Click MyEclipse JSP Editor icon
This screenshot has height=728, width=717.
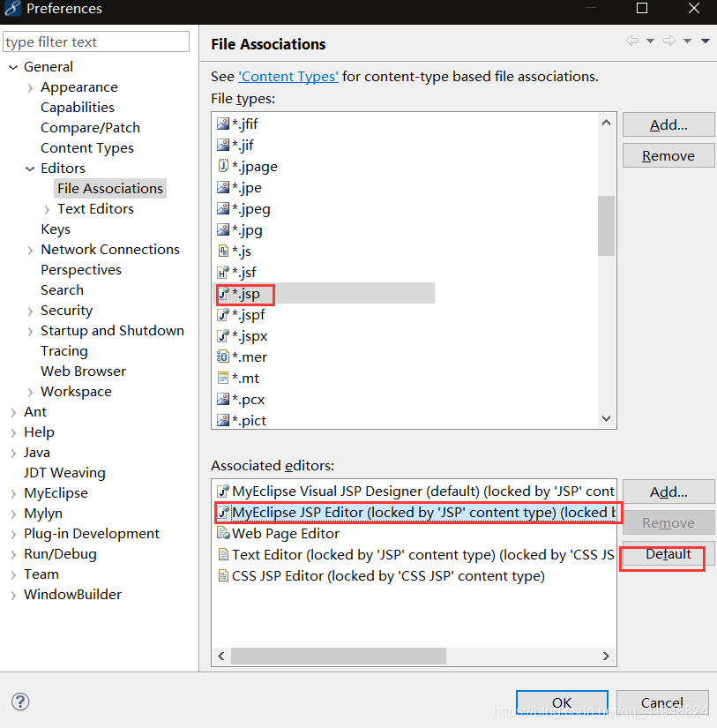(223, 513)
